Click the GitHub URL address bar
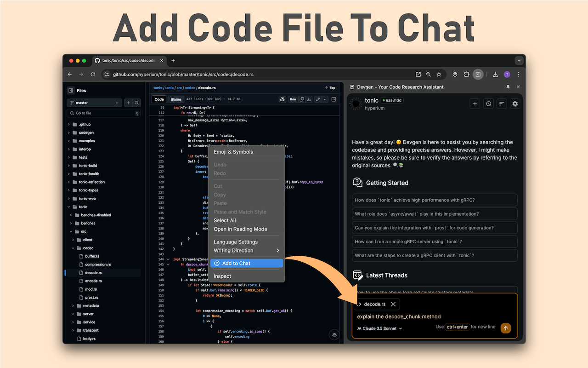 (183, 75)
